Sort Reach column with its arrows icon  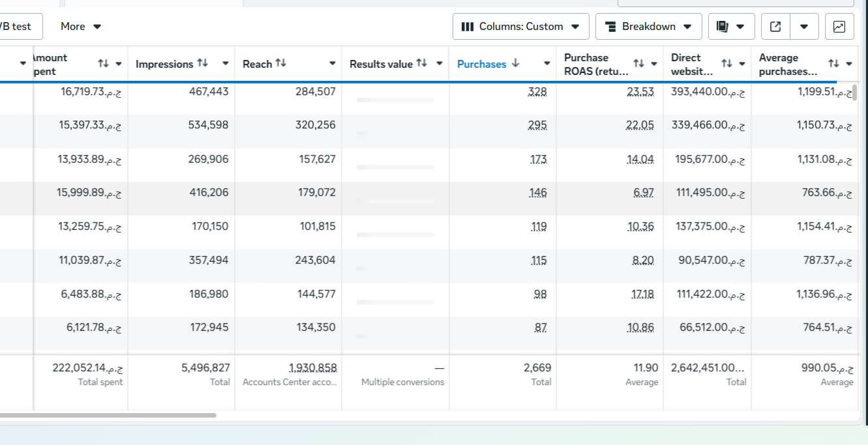281,63
